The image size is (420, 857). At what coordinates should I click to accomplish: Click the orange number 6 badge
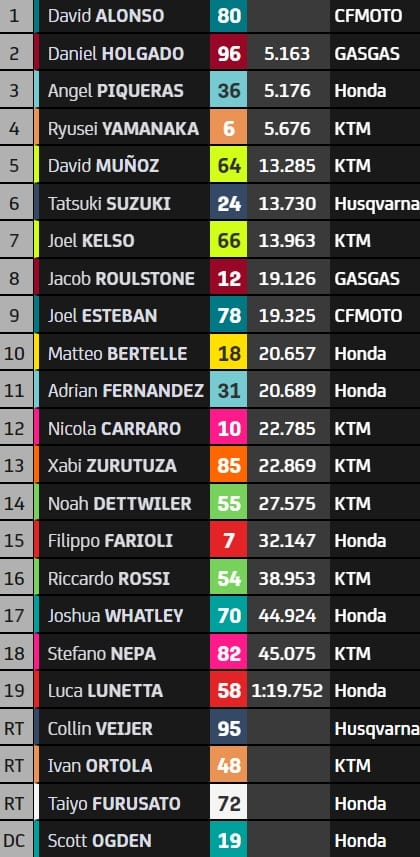[229, 128]
